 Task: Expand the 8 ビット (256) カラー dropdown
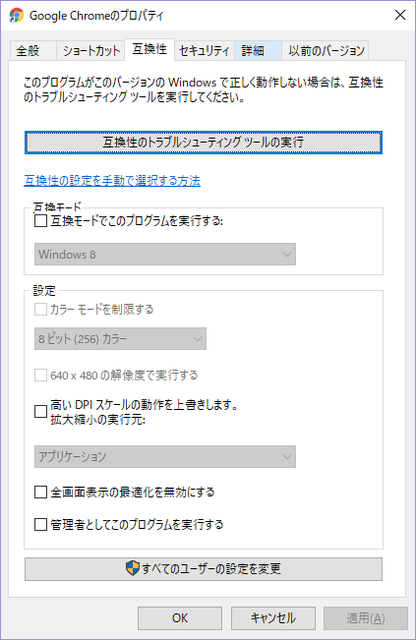(x=120, y=339)
